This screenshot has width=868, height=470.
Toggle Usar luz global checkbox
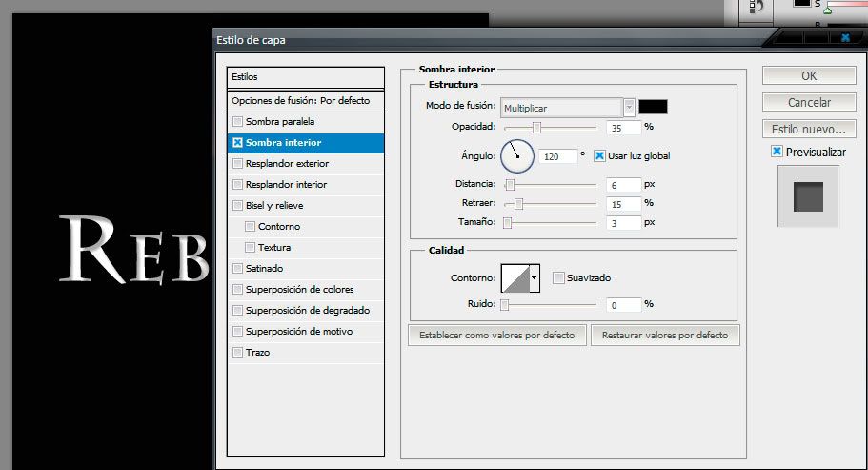tap(599, 156)
